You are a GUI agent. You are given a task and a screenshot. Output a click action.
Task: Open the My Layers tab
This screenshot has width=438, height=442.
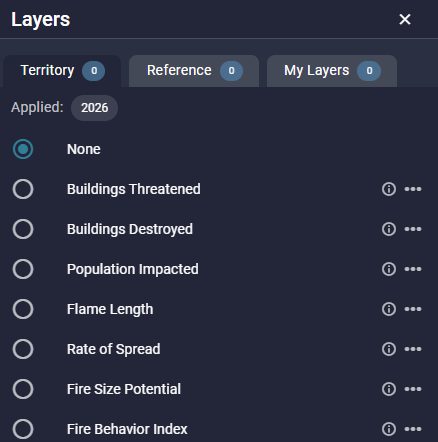[x=332, y=71]
